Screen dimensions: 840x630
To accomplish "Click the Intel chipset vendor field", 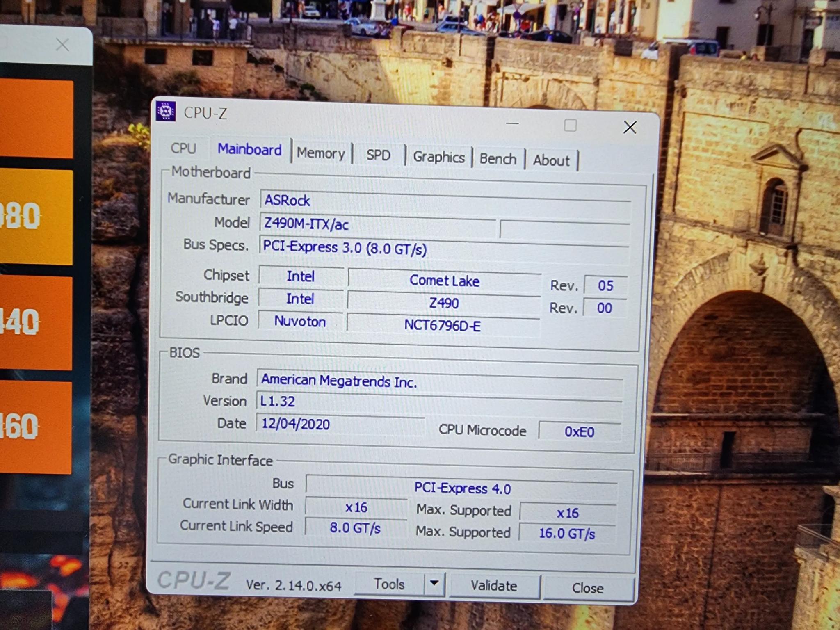I will point(301,276).
